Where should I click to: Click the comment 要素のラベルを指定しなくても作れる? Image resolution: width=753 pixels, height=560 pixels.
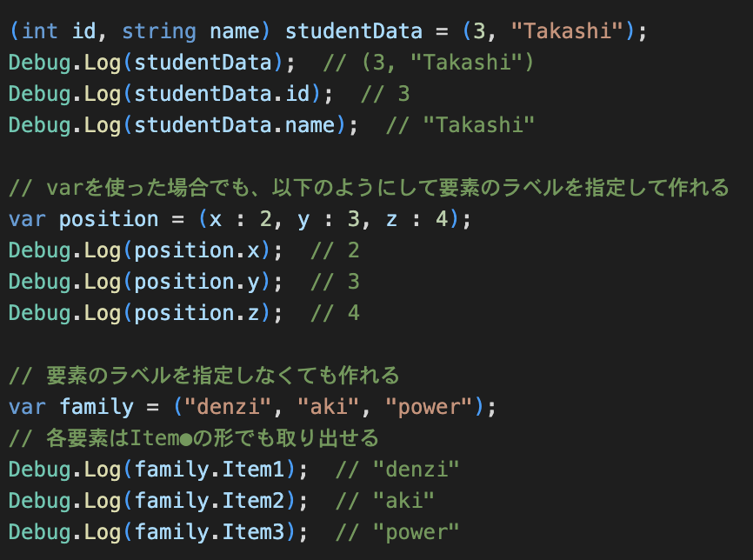(x=204, y=376)
